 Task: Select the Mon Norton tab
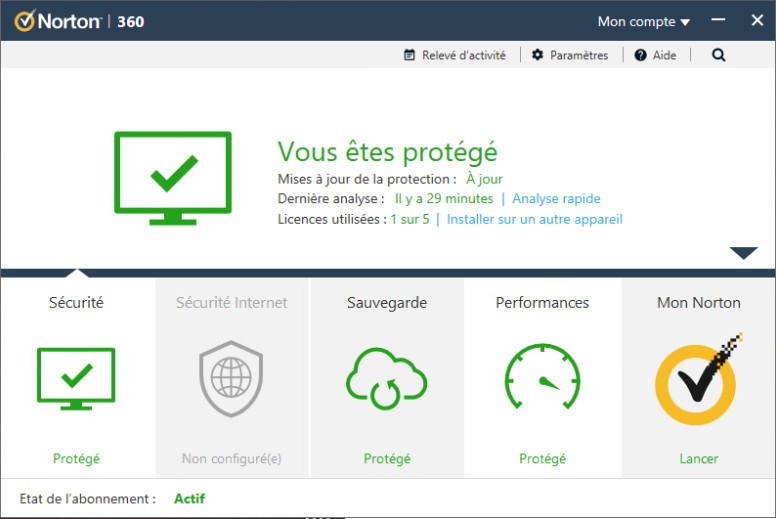pos(699,302)
